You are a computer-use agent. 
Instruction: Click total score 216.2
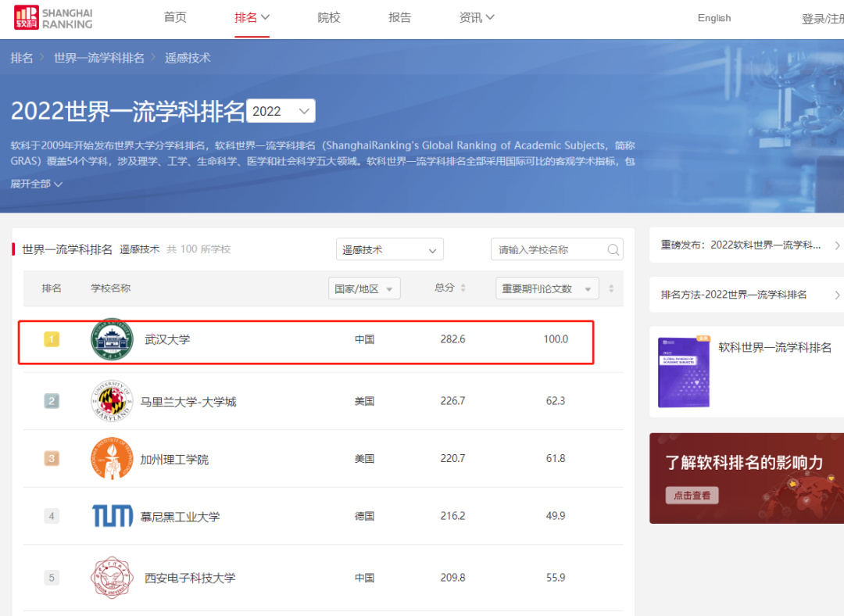pyautogui.click(x=452, y=516)
